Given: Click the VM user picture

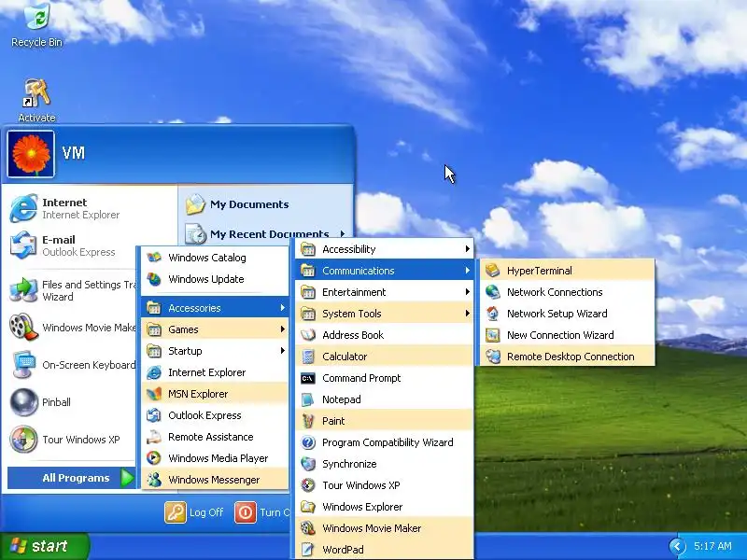Looking at the screenshot, I should [31, 154].
